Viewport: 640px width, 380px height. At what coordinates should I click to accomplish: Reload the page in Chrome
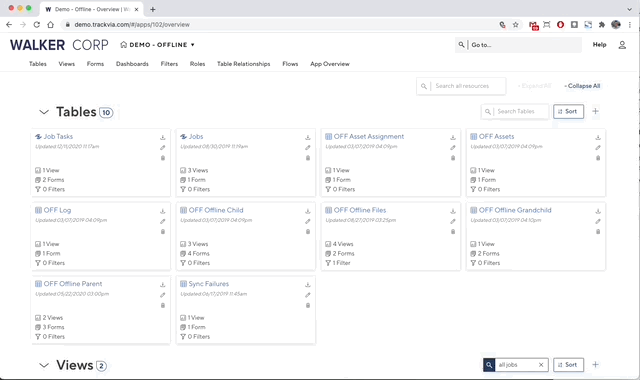37,24
